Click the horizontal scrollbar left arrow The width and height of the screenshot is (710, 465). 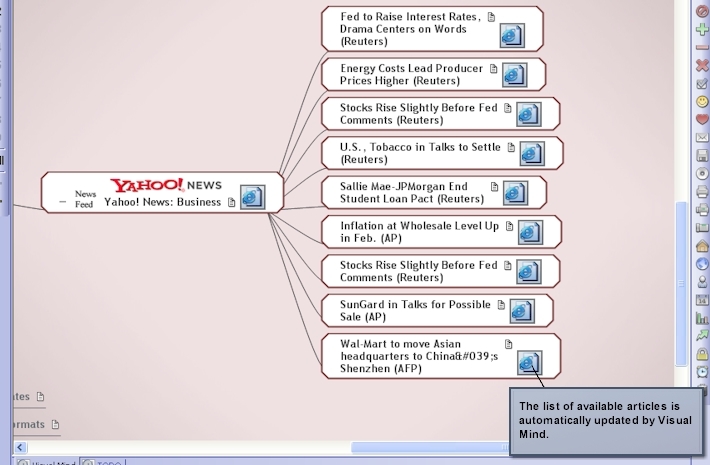20,447
